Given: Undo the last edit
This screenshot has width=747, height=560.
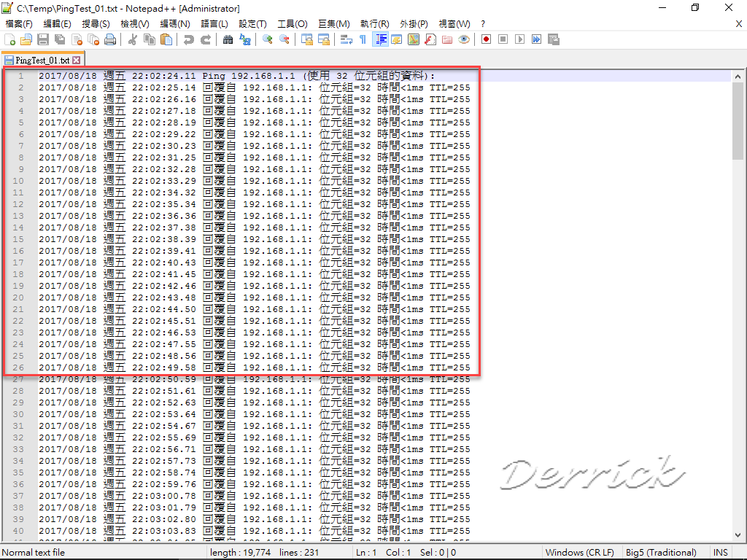Looking at the screenshot, I should coord(188,39).
